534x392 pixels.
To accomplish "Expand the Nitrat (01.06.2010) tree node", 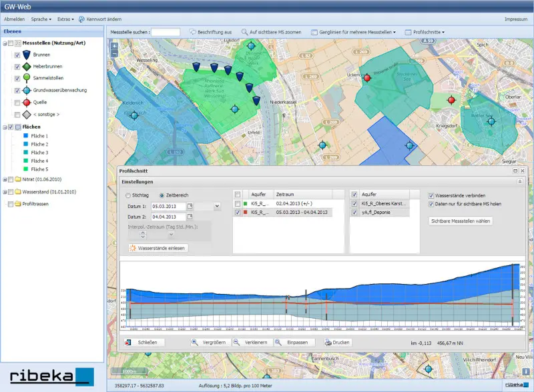I will (5, 179).
